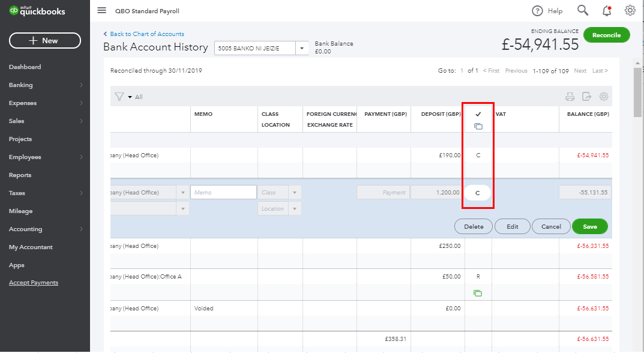Screen dimensions: 644x353
Task: Open the search magnifier in the top bar
Action: [x=582, y=10]
